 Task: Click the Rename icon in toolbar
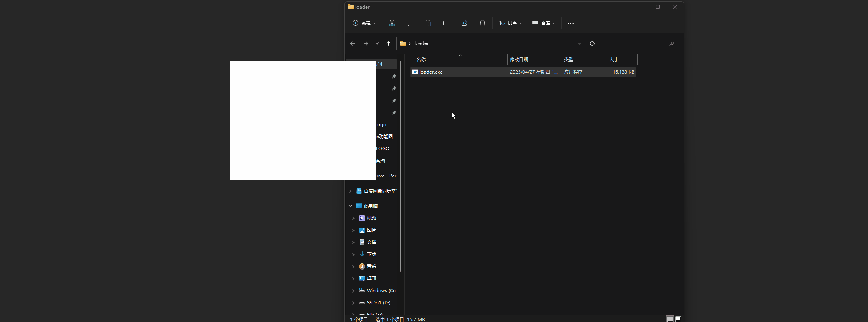(x=446, y=23)
